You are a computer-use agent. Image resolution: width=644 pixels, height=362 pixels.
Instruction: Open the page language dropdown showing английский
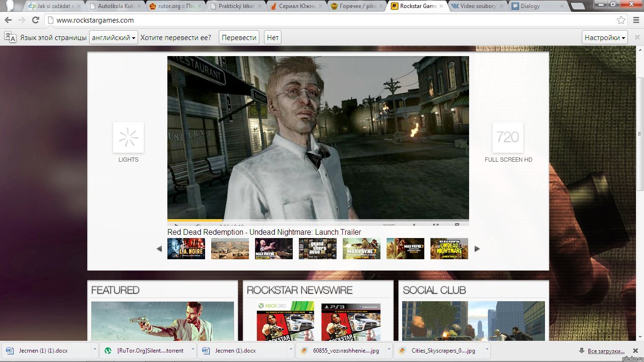tap(114, 38)
